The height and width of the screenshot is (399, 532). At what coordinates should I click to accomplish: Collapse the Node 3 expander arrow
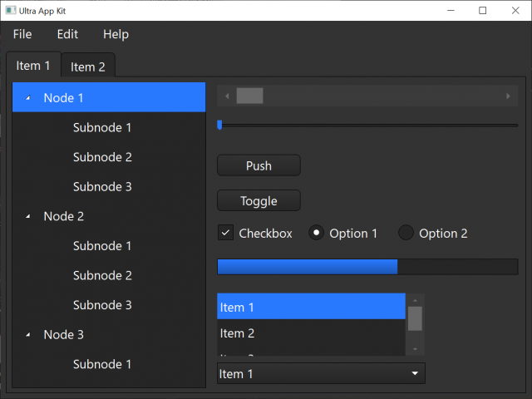coord(28,335)
